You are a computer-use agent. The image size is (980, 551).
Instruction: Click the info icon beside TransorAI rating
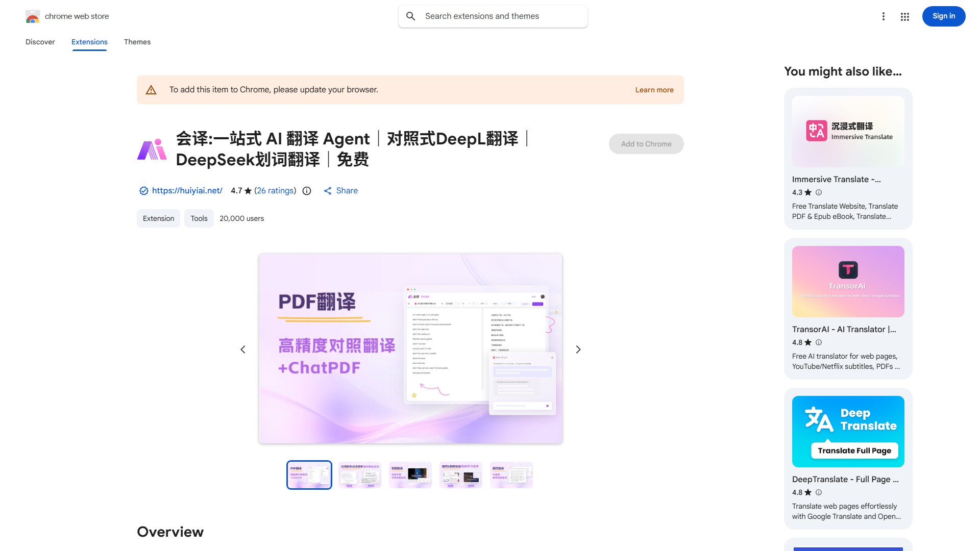coord(819,342)
